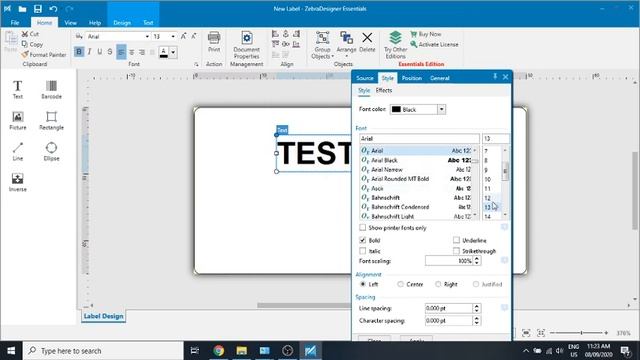Screen dimensions: 640x360
Task: Uncheck the Bold checkbox
Action: coord(362,240)
